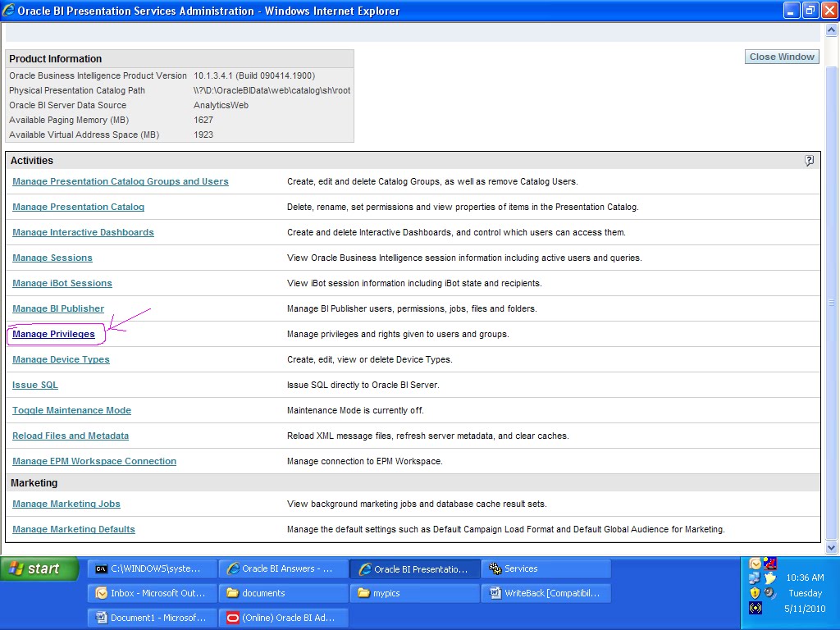Click the scrollbar up arrow

832,30
